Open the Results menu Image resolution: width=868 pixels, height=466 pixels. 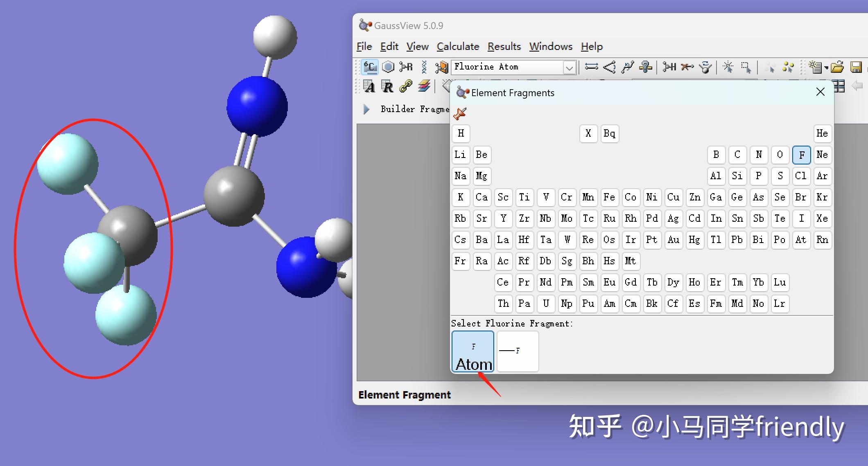(504, 47)
